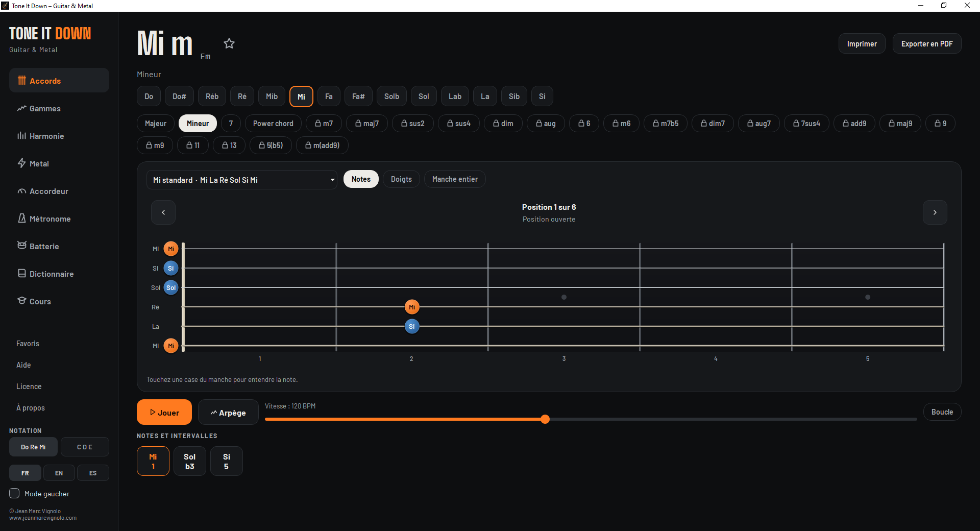Select the locked dim chord type
This screenshot has width=980, height=531.
[503, 124]
